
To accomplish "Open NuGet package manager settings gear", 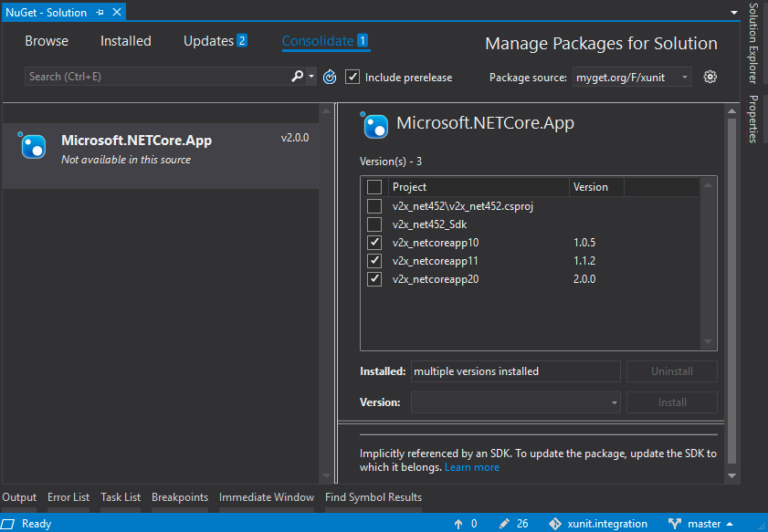I will pos(710,77).
